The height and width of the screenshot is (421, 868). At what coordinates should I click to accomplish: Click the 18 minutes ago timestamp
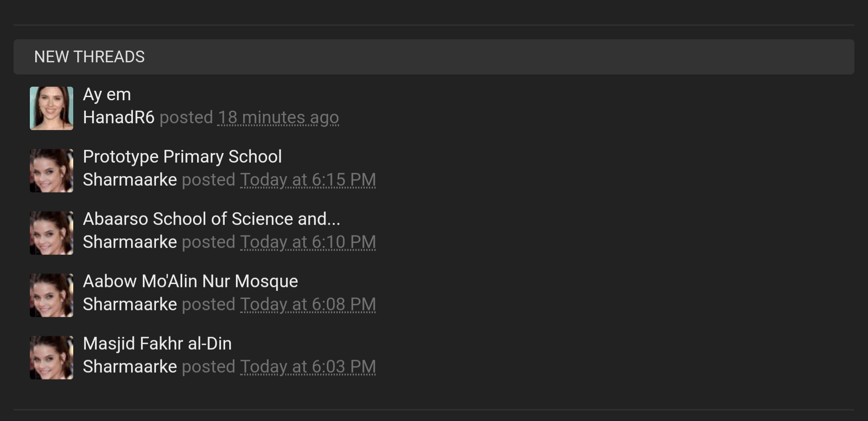click(278, 117)
